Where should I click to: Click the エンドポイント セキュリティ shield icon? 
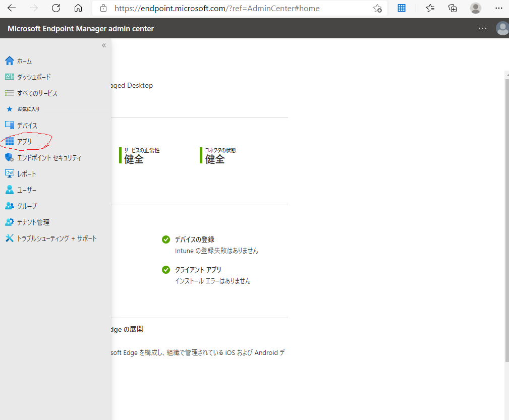10,157
